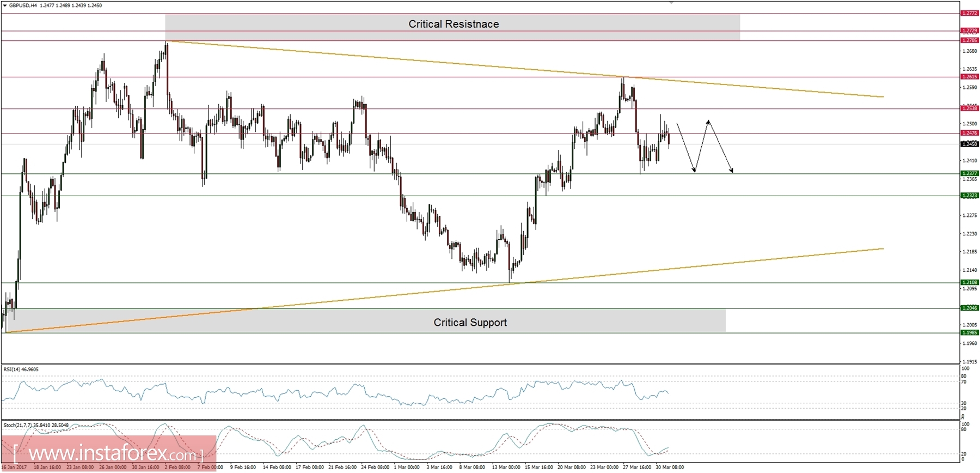This screenshot has width=980, height=473.
Task: Click the 70 level on RSI scale
Action: (x=964, y=382)
